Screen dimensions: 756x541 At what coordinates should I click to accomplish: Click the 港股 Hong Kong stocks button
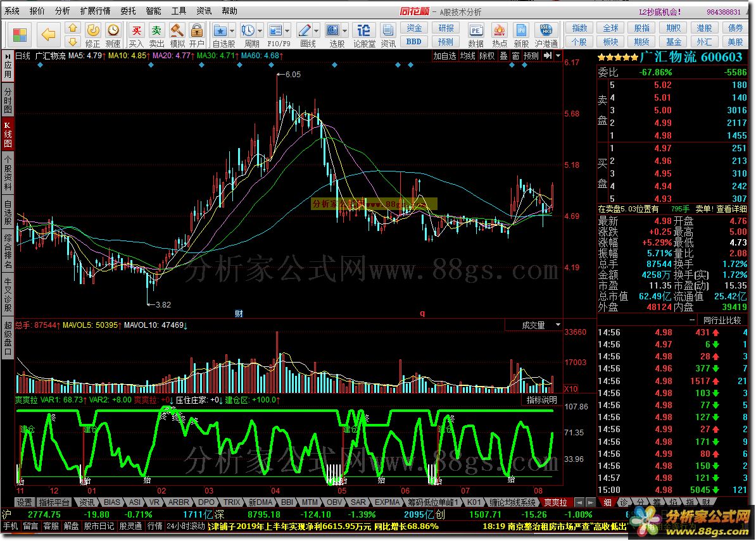pos(705,28)
